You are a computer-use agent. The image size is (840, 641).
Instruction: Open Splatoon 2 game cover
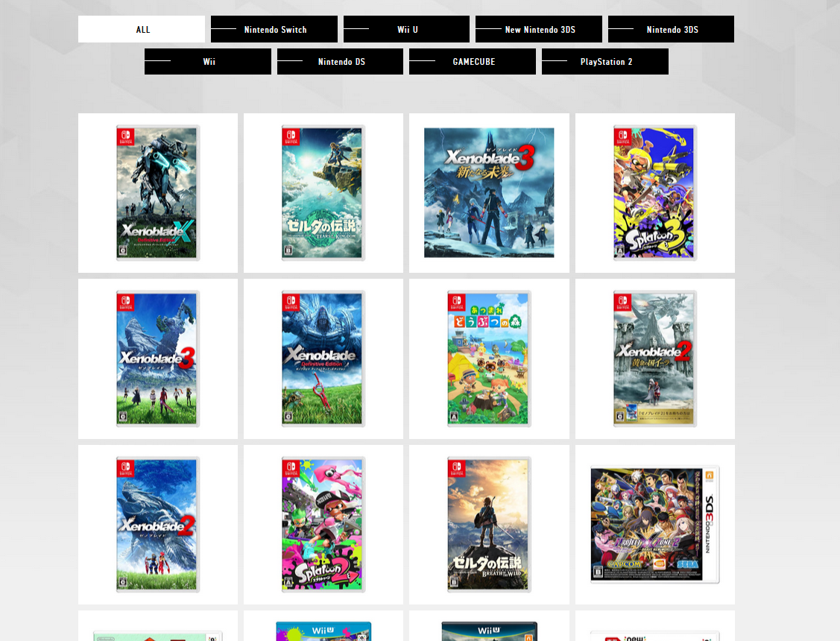pos(323,524)
